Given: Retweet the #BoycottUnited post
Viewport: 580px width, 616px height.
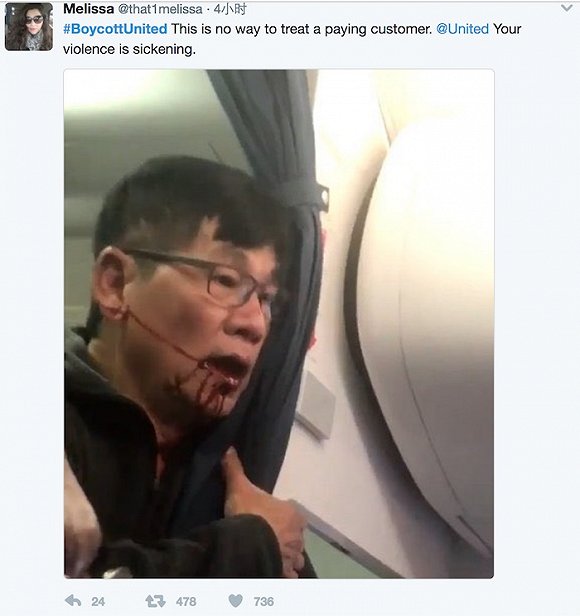Looking at the screenshot, I should tap(155, 601).
